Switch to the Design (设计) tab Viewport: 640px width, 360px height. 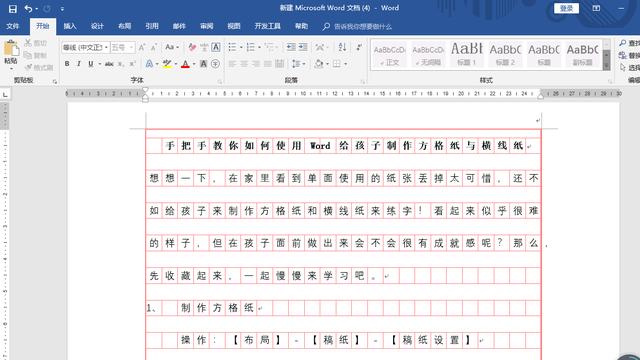[97, 26]
